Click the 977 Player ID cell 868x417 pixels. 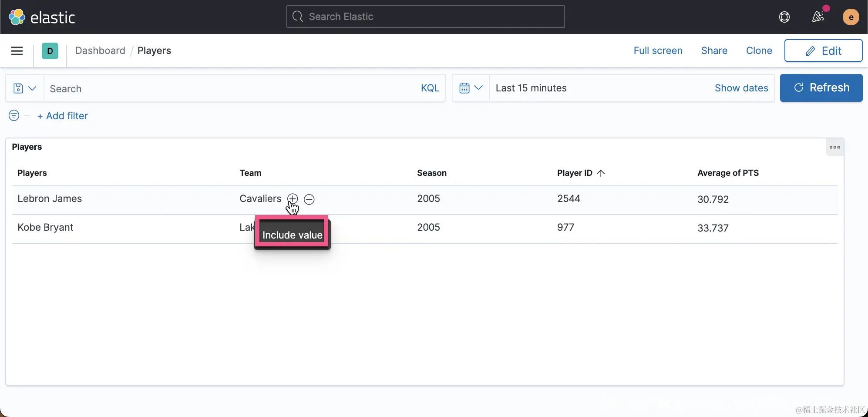[x=565, y=227]
